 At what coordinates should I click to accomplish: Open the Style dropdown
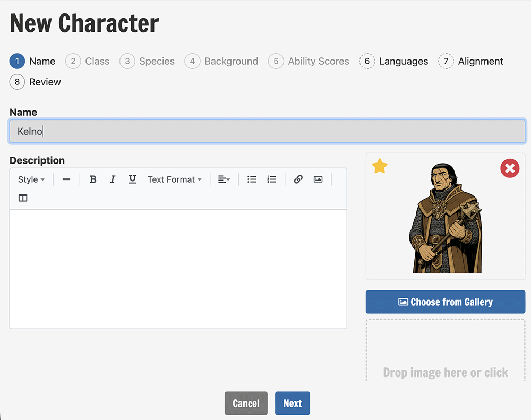pyautogui.click(x=31, y=179)
